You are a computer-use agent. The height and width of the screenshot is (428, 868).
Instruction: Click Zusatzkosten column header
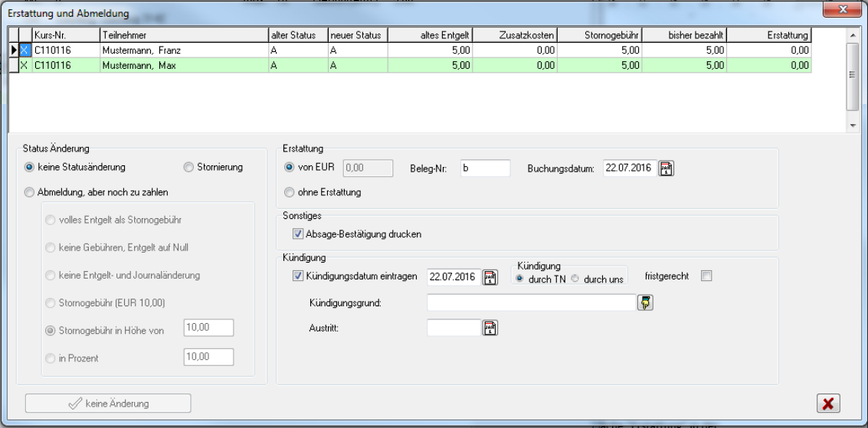515,35
